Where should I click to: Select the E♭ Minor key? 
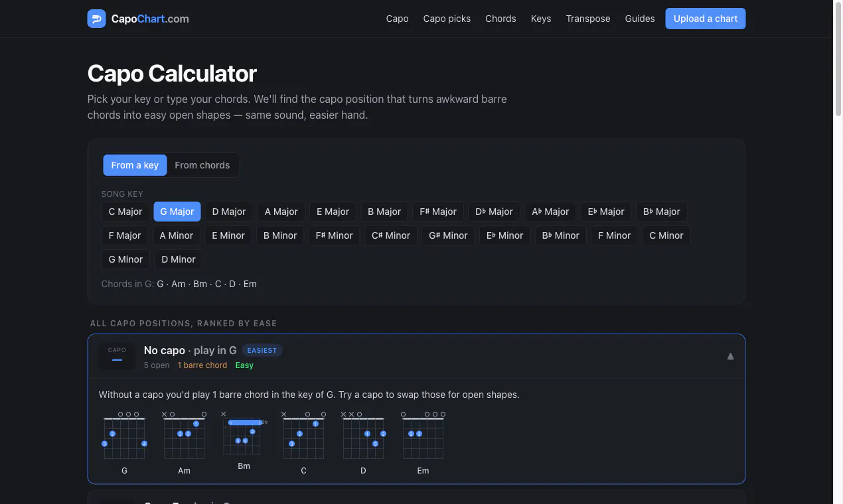(x=504, y=235)
